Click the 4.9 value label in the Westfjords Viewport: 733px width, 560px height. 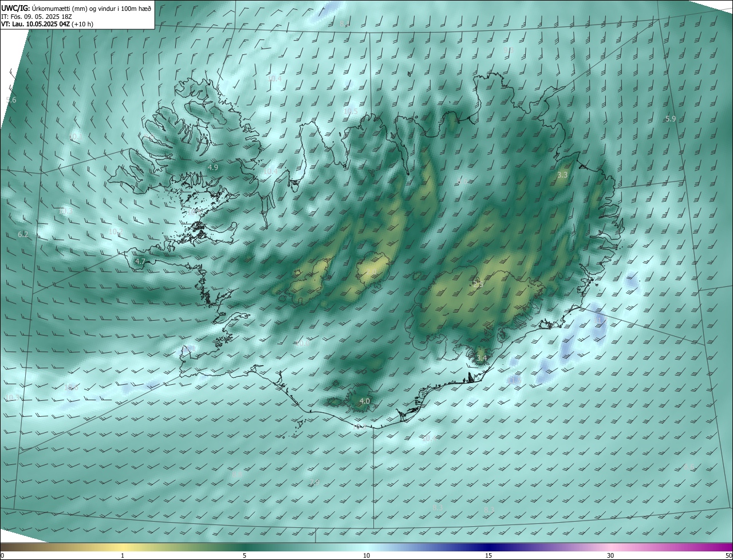coord(213,167)
